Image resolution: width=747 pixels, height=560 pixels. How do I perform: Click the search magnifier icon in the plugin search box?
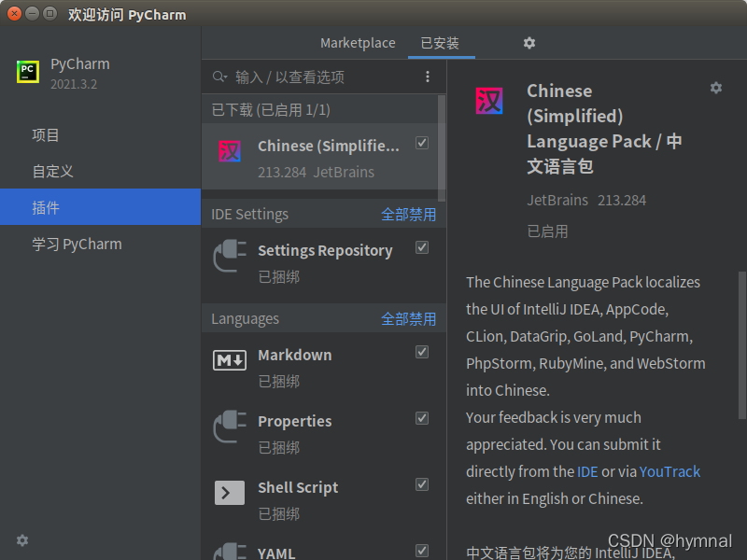[219, 77]
